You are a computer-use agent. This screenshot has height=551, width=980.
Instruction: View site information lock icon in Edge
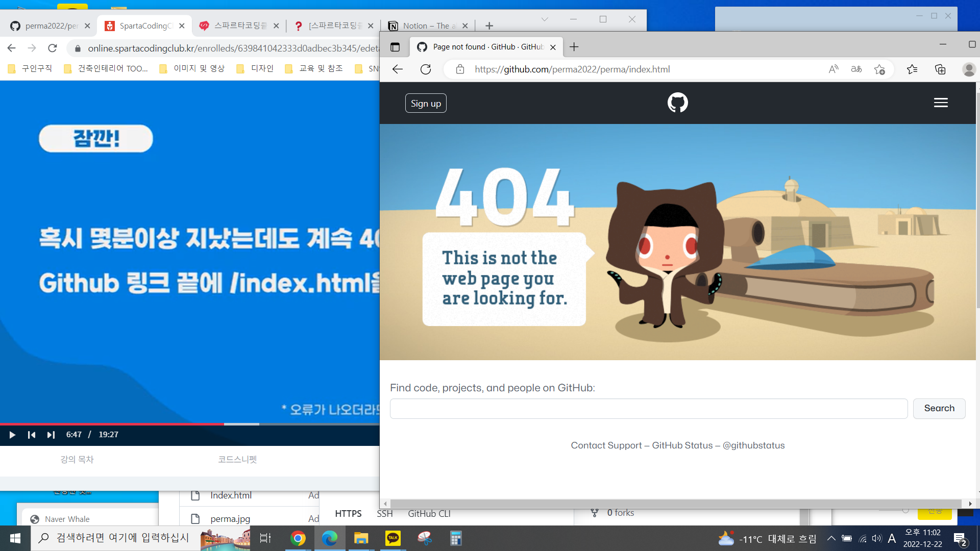pyautogui.click(x=460, y=69)
